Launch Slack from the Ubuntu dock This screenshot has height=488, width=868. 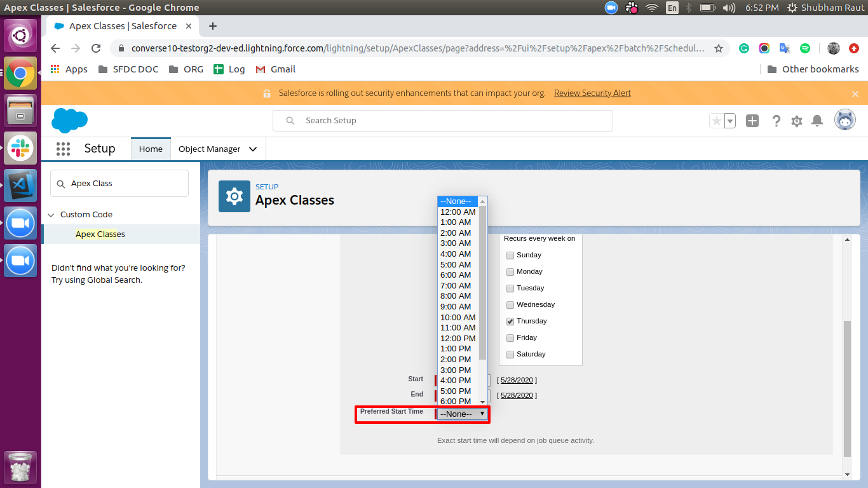(20, 149)
